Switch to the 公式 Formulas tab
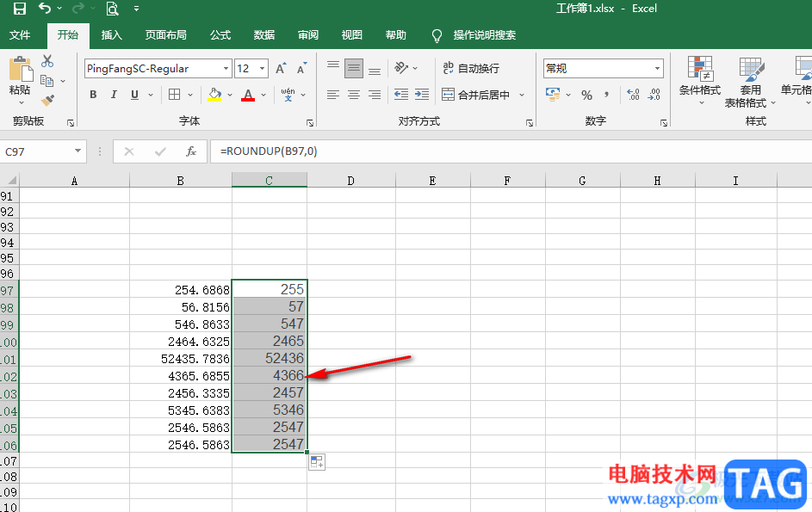This screenshot has width=812, height=512. pos(220,35)
